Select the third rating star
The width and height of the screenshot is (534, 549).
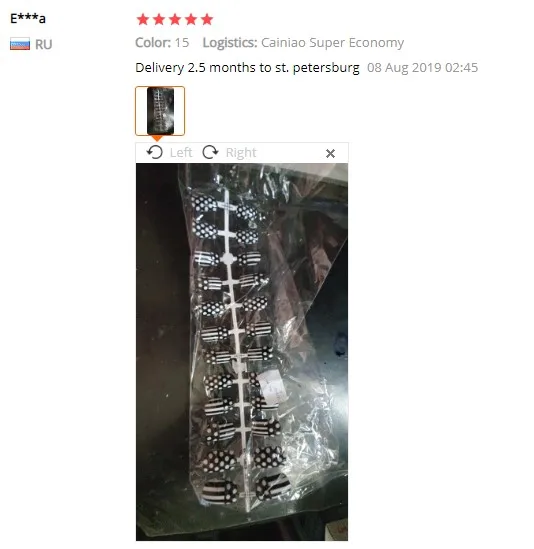point(175,19)
